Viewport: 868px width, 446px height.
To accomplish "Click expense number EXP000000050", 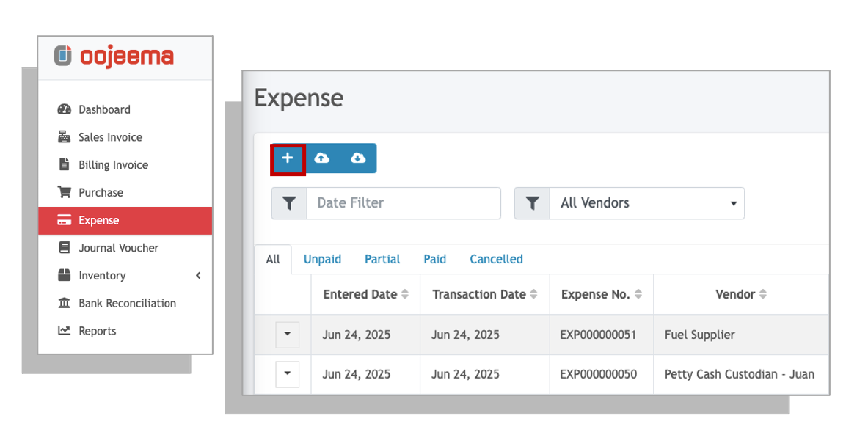I will (598, 374).
